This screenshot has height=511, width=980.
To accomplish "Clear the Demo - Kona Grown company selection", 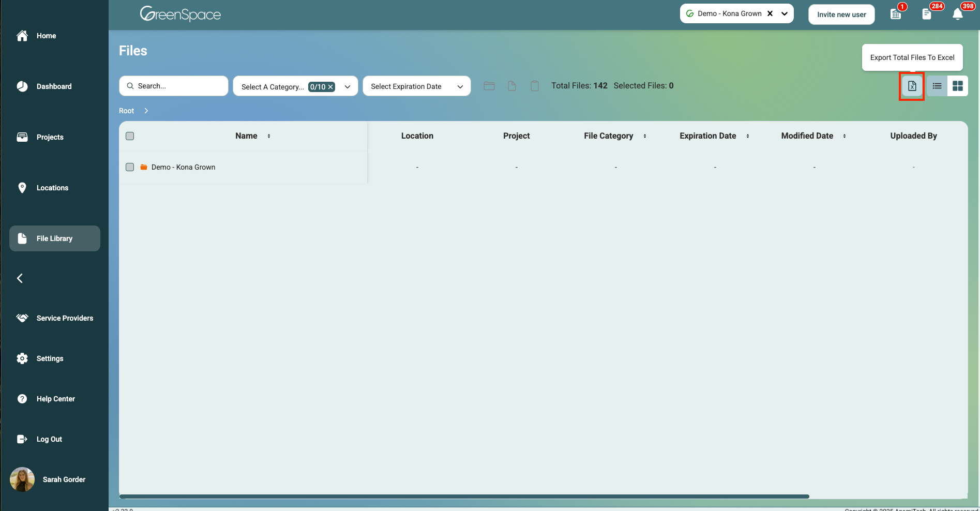I will tap(770, 13).
